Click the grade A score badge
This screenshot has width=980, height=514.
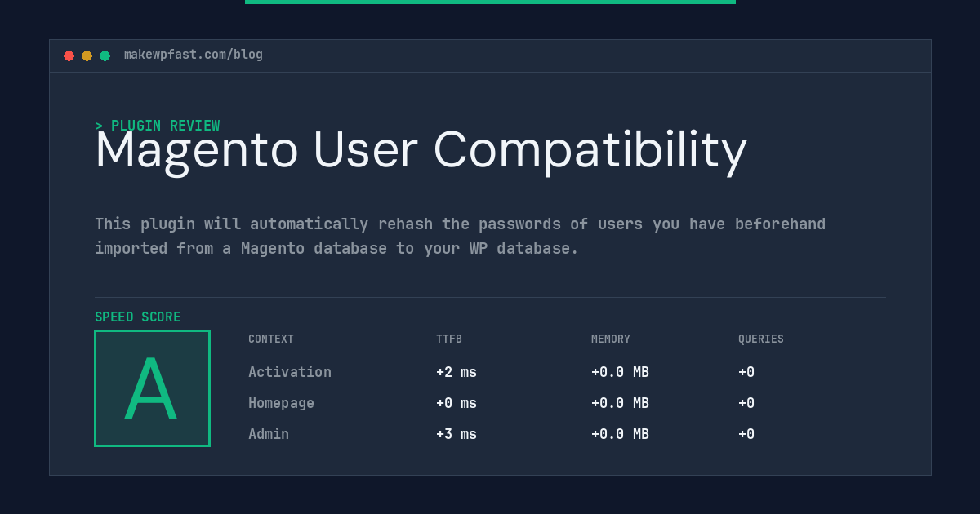pos(152,388)
